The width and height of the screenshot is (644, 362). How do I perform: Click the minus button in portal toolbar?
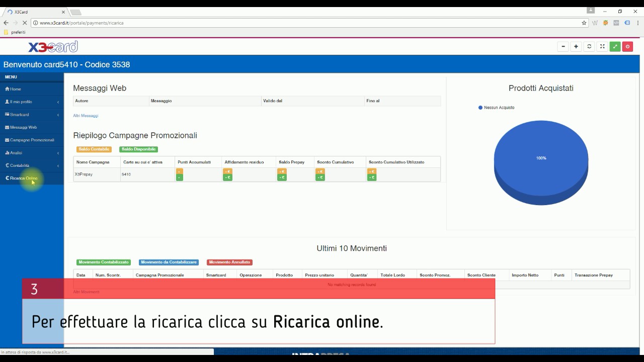click(x=563, y=47)
